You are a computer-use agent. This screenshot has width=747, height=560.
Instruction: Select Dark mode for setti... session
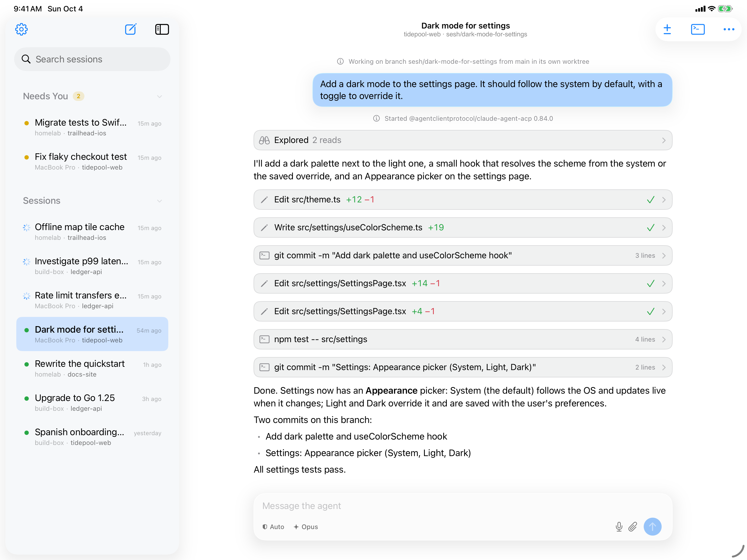92,334
